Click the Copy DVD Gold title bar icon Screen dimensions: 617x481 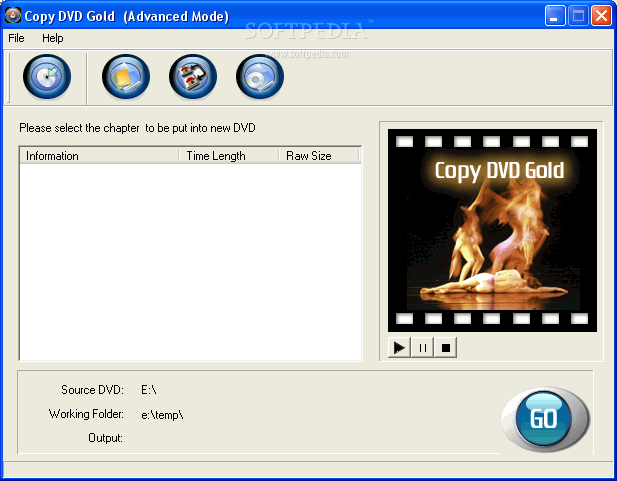pos(13,15)
